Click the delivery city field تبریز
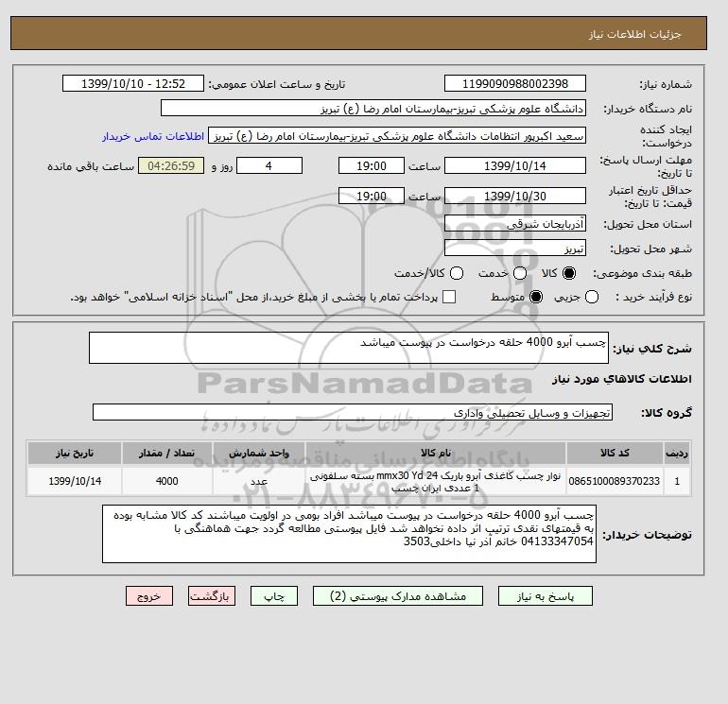Viewport: 728px width, 704px height. 515,248
